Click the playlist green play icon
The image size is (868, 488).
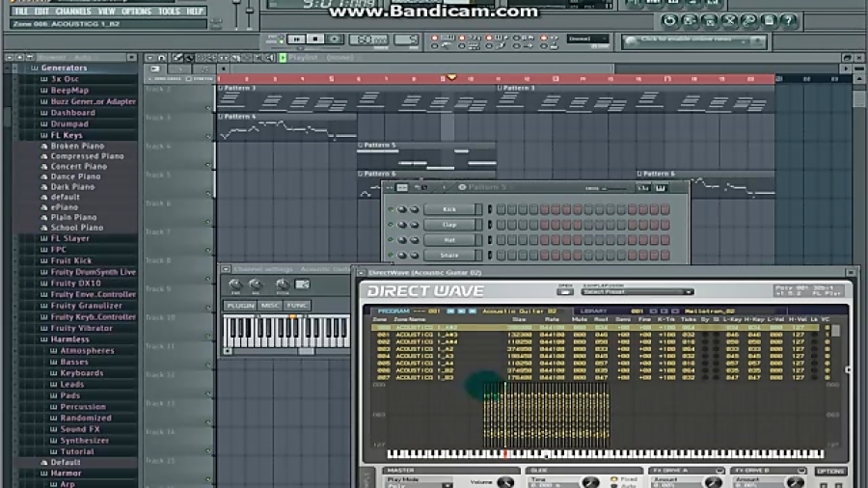coord(283,58)
